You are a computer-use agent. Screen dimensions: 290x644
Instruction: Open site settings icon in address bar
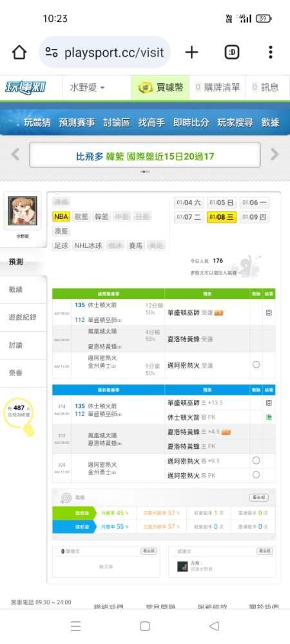pos(52,53)
